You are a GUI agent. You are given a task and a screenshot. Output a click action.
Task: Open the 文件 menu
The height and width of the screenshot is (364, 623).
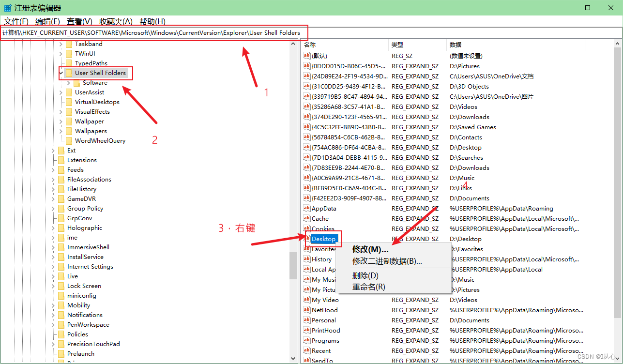tap(16, 21)
